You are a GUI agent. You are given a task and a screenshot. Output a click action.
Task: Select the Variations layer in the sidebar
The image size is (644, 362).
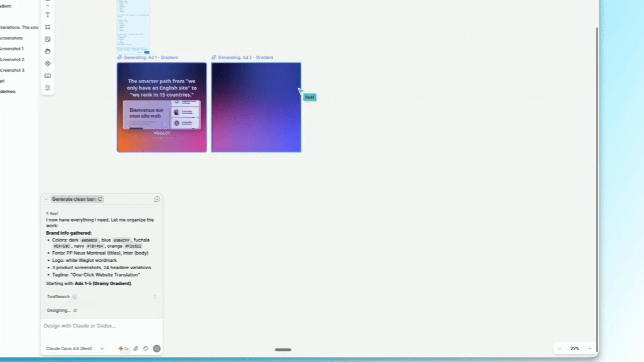tap(19, 28)
